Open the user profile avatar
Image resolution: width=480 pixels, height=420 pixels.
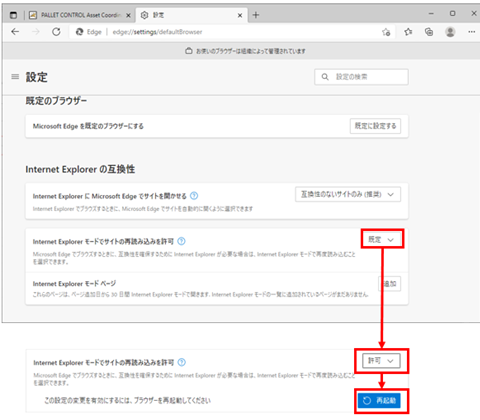(x=450, y=32)
